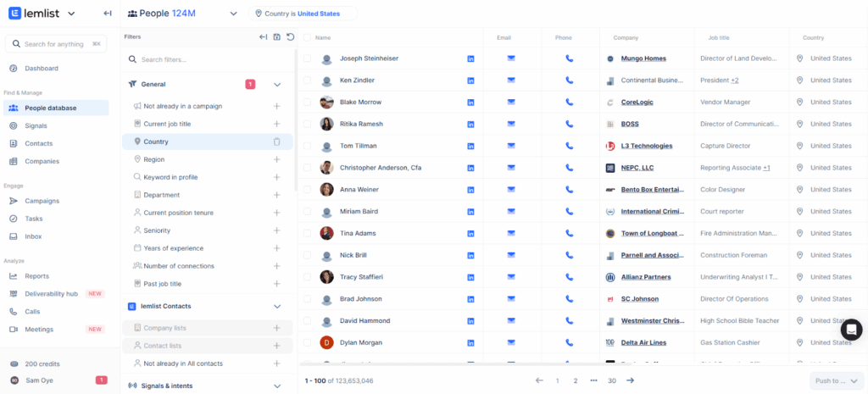Jump to page 30
The height and width of the screenshot is (394, 868).
612,380
